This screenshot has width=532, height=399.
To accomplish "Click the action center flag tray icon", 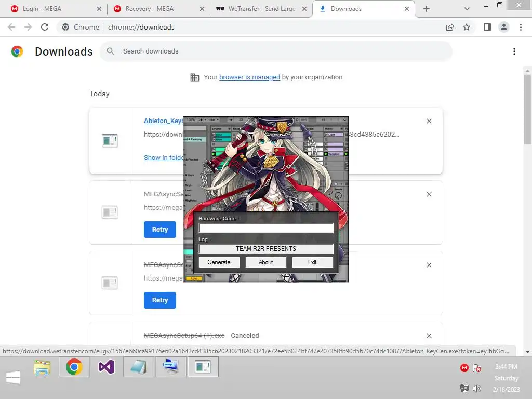I will point(477,368).
